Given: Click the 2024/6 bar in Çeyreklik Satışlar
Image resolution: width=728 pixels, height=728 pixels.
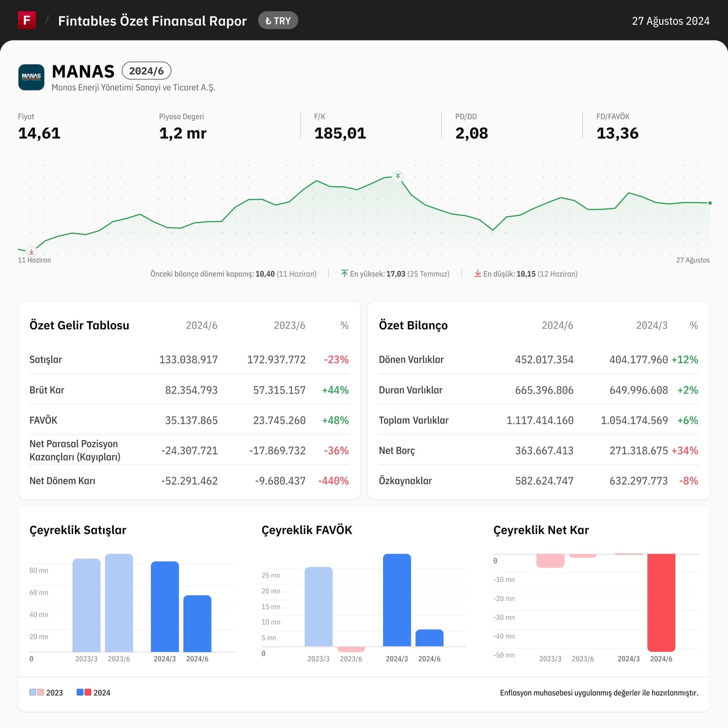Looking at the screenshot, I should [197, 624].
